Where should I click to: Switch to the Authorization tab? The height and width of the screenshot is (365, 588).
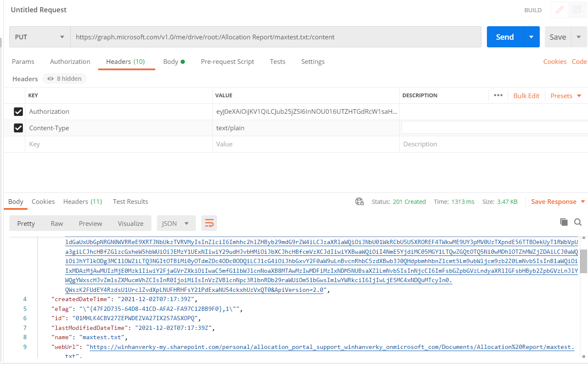pyautogui.click(x=70, y=62)
